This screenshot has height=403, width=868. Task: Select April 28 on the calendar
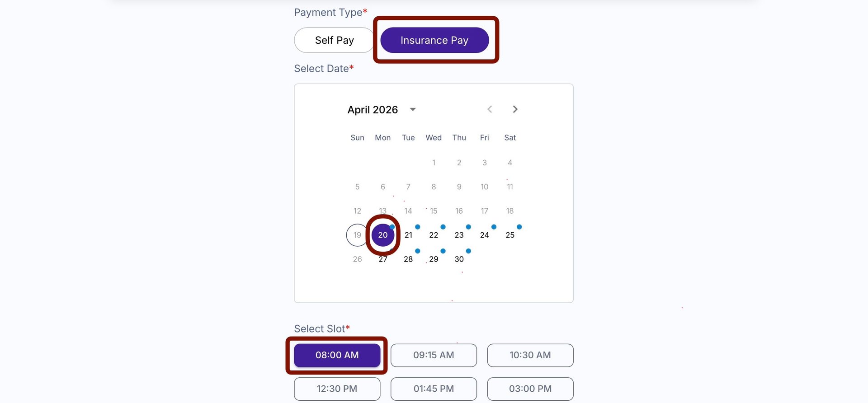pos(408,259)
